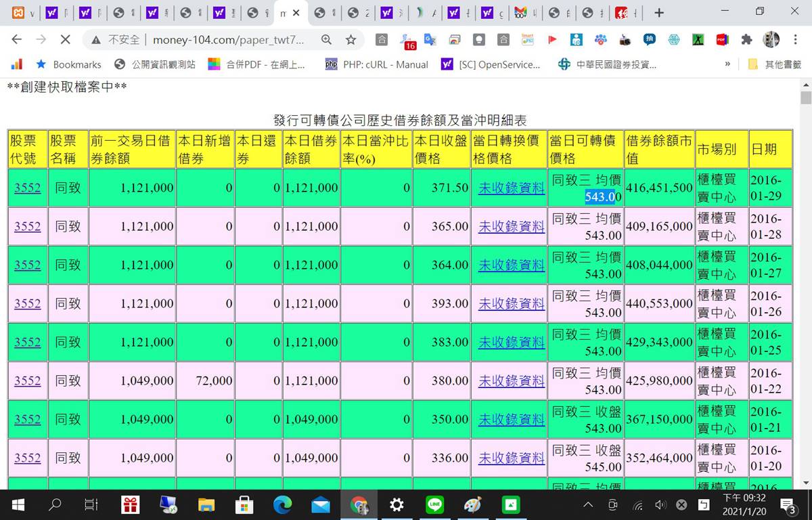Open the LINE app from the taskbar
The height and width of the screenshot is (520, 812).
point(434,504)
